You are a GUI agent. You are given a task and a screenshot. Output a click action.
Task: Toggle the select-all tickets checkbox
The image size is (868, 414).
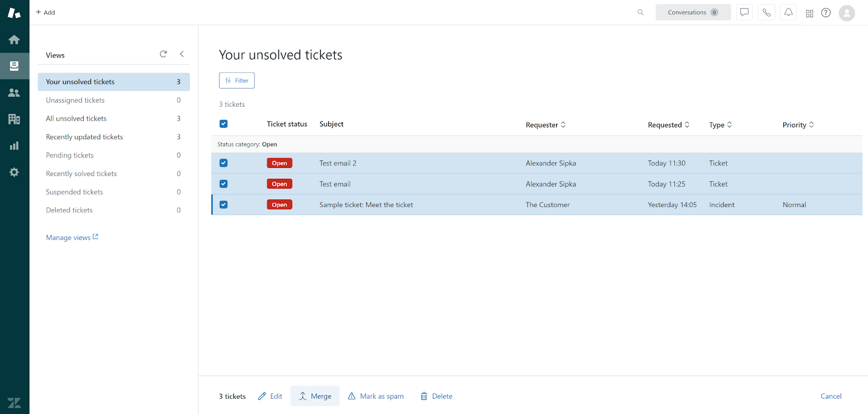224,124
